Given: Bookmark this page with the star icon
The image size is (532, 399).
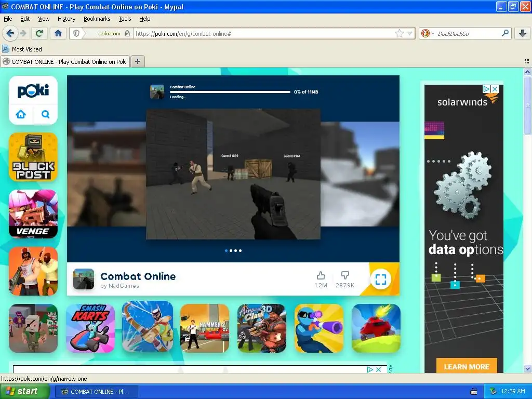Looking at the screenshot, I should (x=400, y=33).
